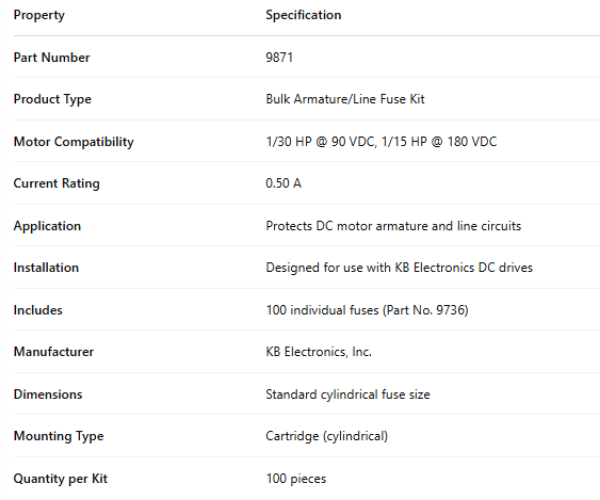Click the Includes row label
The width and height of the screenshot is (600, 500).
coord(38,310)
